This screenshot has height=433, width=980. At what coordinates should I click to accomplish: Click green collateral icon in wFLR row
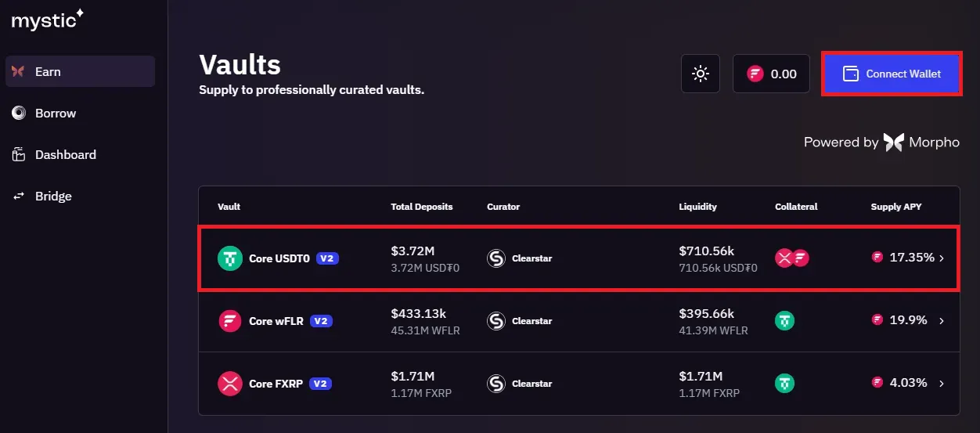tap(784, 320)
